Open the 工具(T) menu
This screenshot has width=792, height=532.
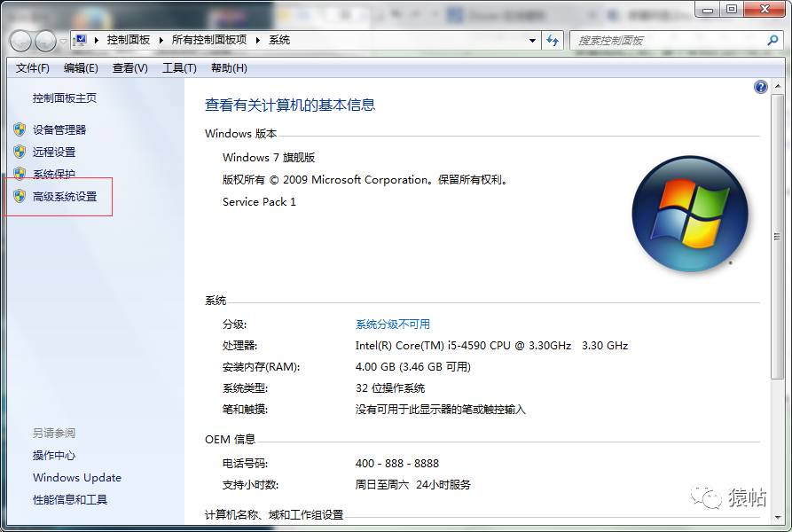click(x=179, y=68)
